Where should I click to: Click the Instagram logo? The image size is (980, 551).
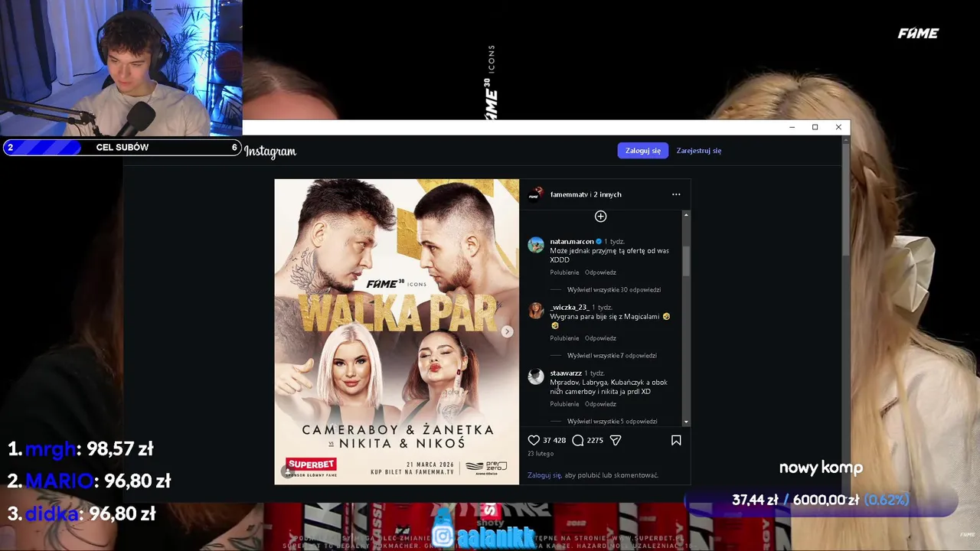(270, 152)
